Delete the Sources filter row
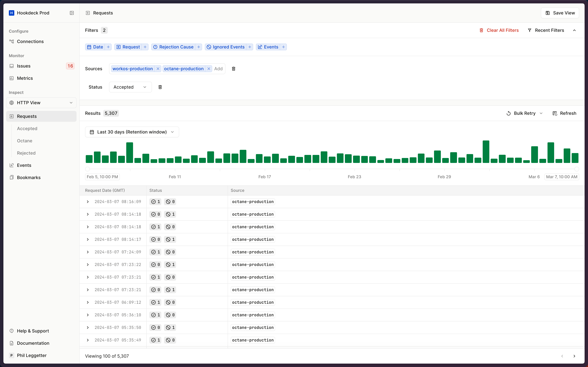Viewport: 588px width, 367px height. [233, 69]
